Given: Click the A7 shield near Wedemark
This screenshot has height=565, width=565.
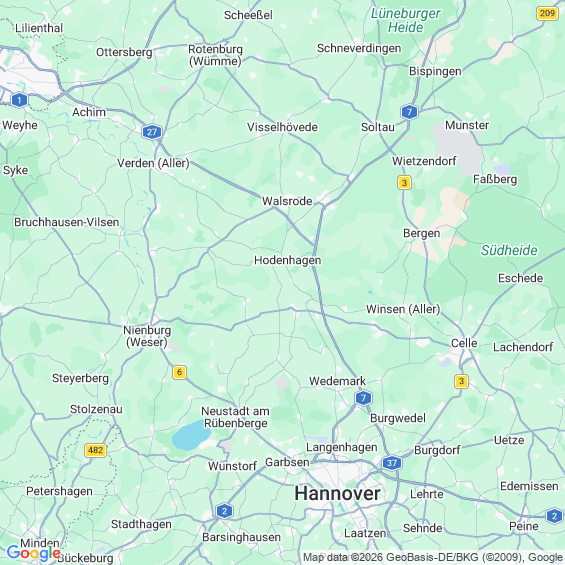Looking at the screenshot, I should tap(363, 398).
